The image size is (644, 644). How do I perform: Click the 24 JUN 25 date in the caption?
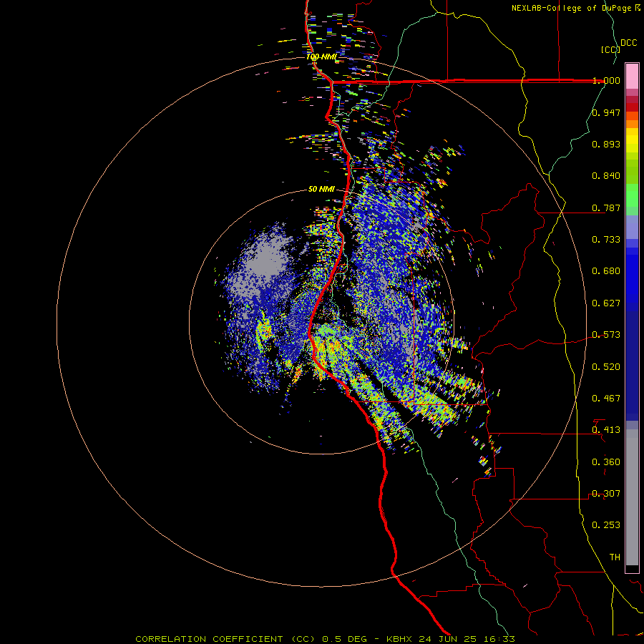pyautogui.click(x=448, y=639)
